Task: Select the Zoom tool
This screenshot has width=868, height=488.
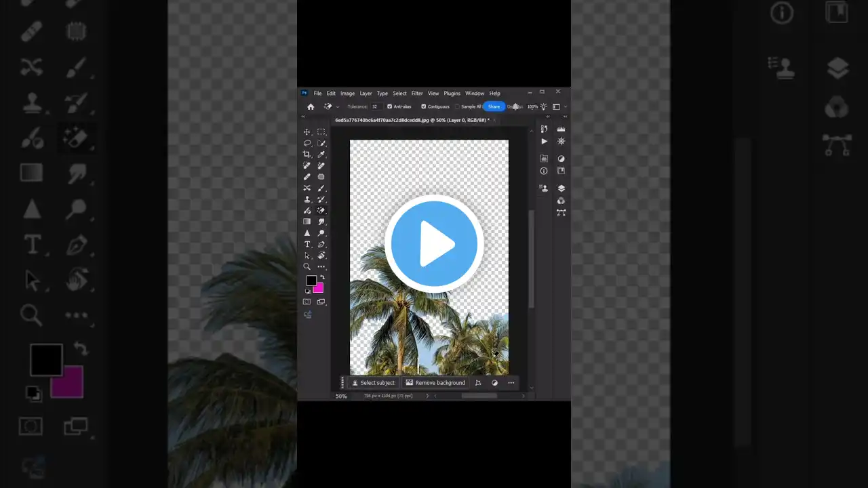Action: (307, 266)
